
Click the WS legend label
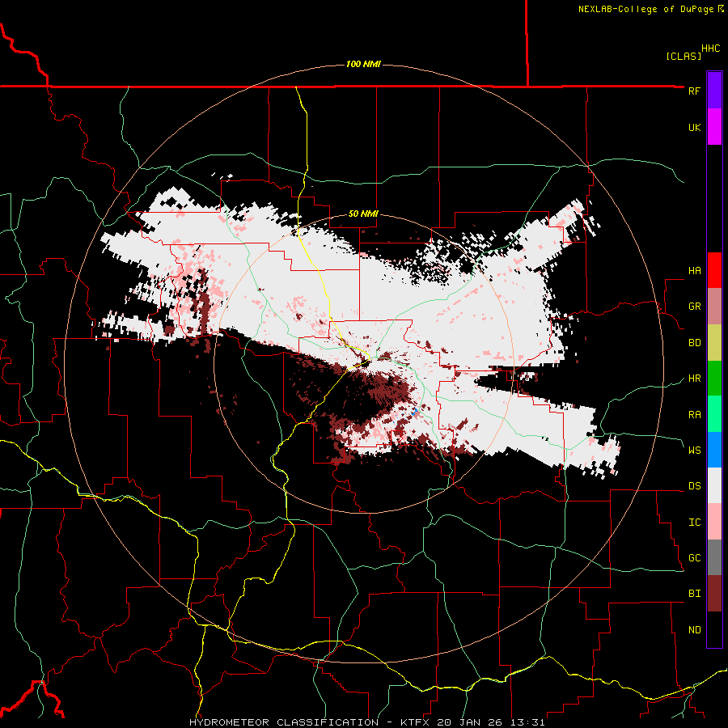(x=694, y=451)
